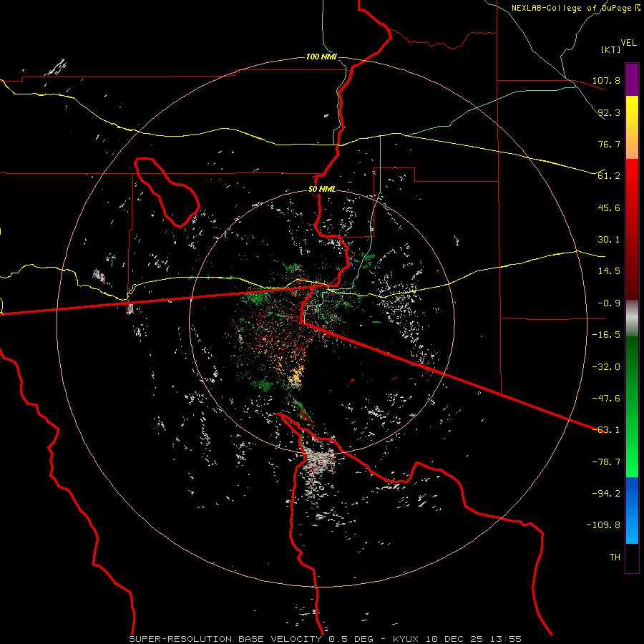This screenshot has height=644, width=644.
Task: Select the 14.5 velocity label
Action: point(609,271)
